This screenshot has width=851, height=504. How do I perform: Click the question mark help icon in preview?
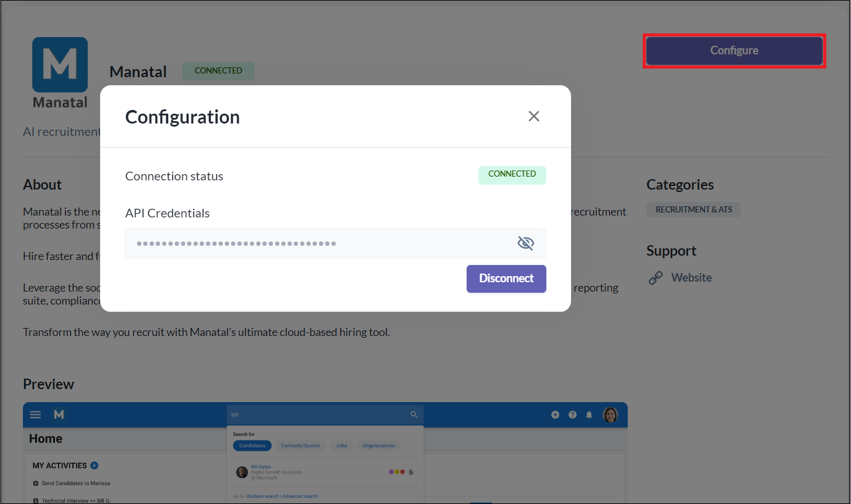[x=572, y=415]
